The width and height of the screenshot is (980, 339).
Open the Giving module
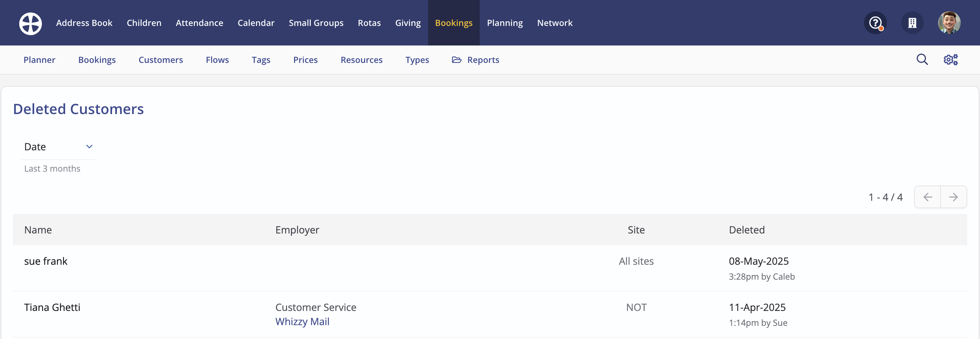point(408,23)
